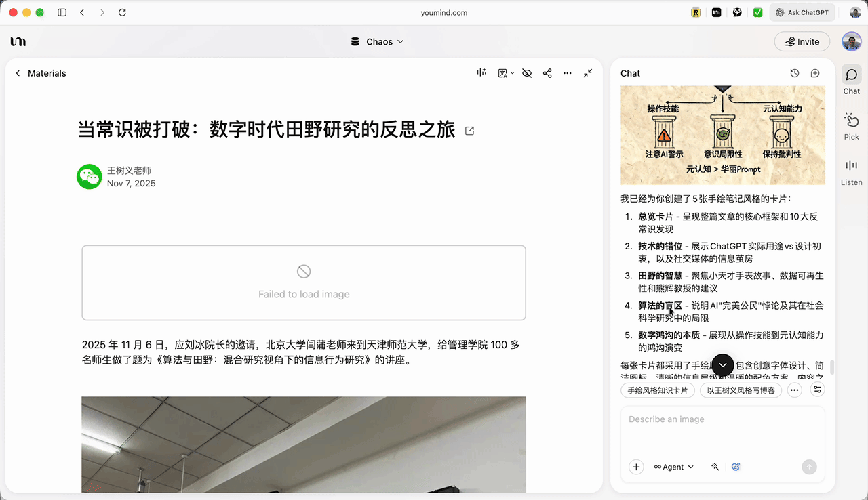Click the share icon for the article
868x500 pixels.
pyautogui.click(x=547, y=73)
